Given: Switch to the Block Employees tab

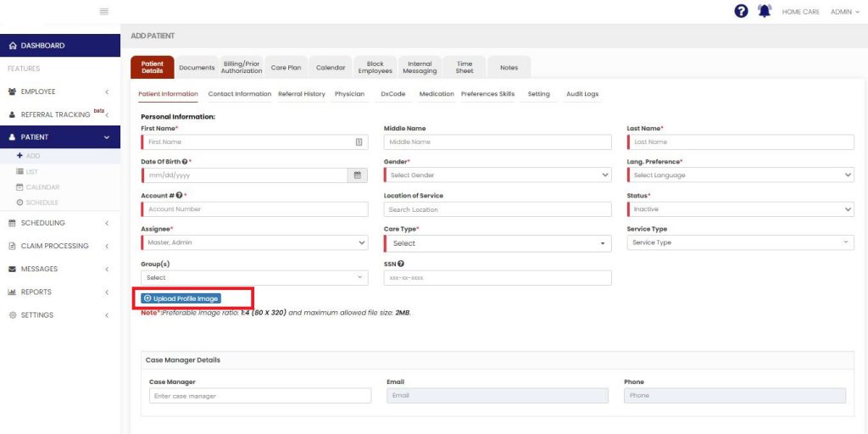Looking at the screenshot, I should pos(375,68).
